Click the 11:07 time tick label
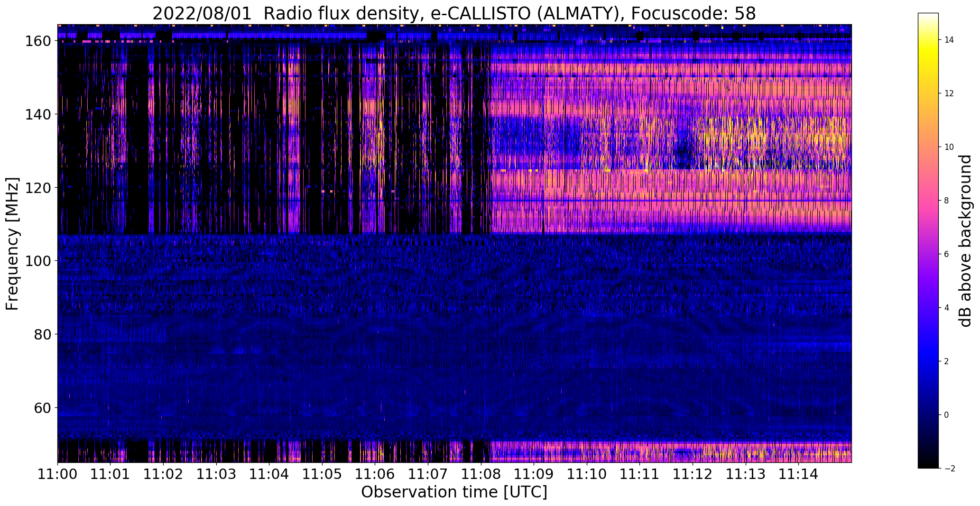Viewport: 980px width, 506px height. point(428,473)
